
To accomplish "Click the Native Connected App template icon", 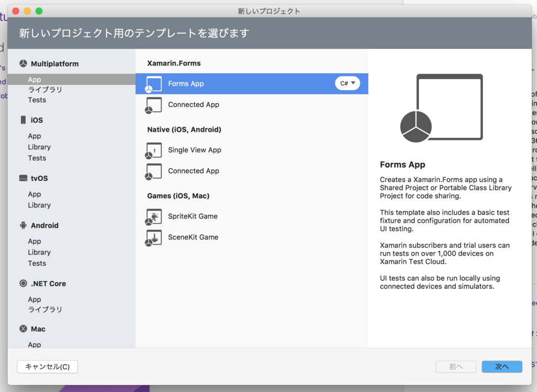I will pyautogui.click(x=154, y=171).
